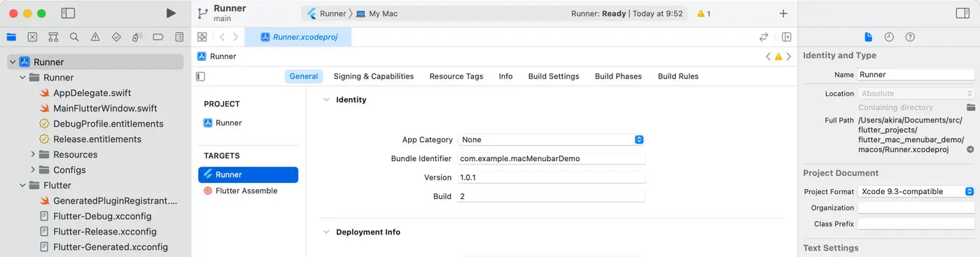
Task: Collapse the Deployment Info section
Action: point(325,232)
